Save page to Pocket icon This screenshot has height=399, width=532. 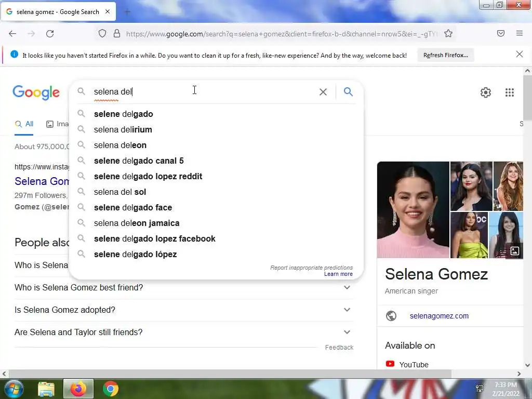[x=501, y=33]
